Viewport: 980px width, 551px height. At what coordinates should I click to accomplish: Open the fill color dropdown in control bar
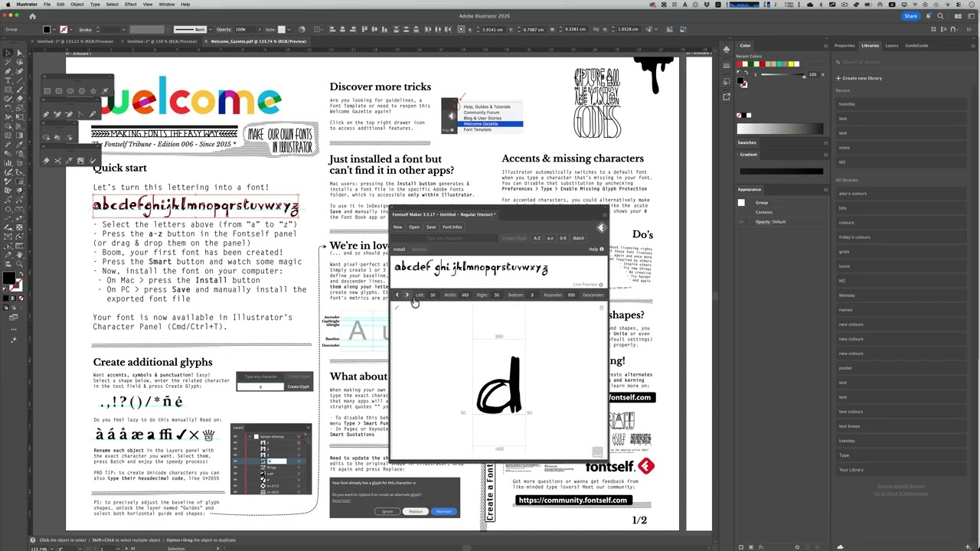[56, 29]
